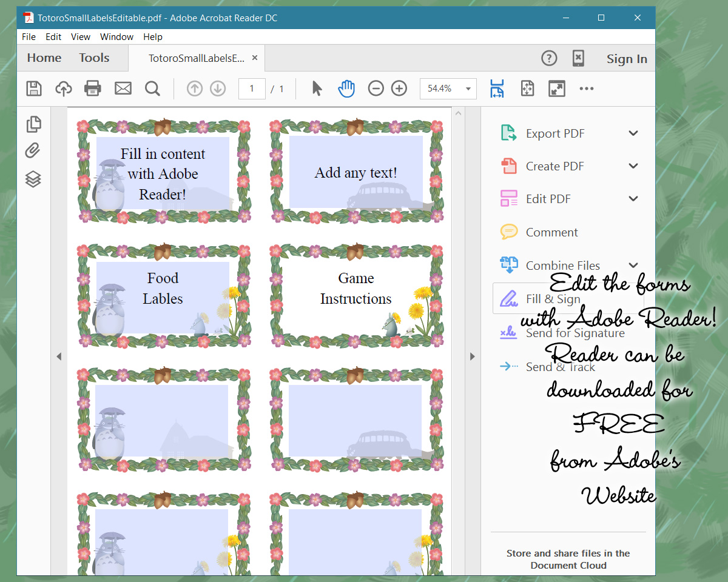The width and height of the screenshot is (728, 582).
Task: Click the page number input field
Action: click(252, 89)
